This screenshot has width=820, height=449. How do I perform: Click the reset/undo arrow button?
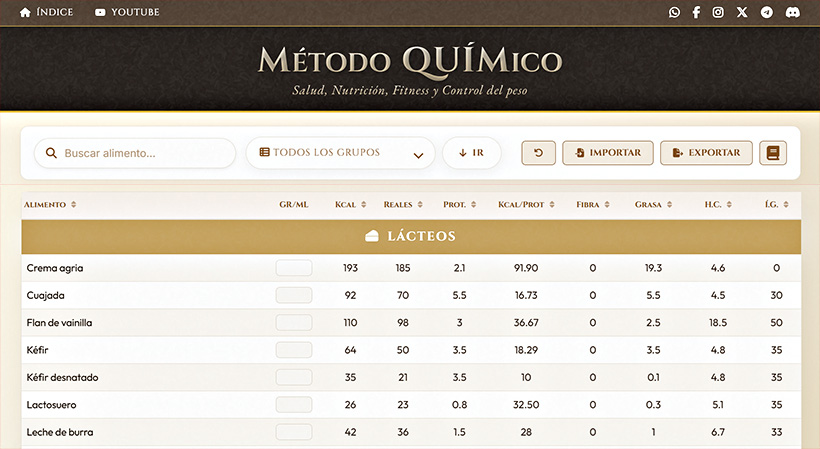(538, 153)
